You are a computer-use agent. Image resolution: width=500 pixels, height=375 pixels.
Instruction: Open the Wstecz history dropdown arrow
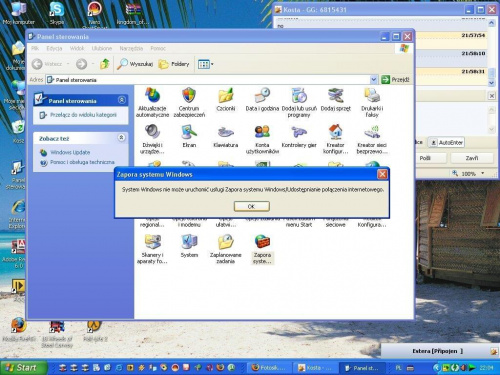tap(68, 64)
